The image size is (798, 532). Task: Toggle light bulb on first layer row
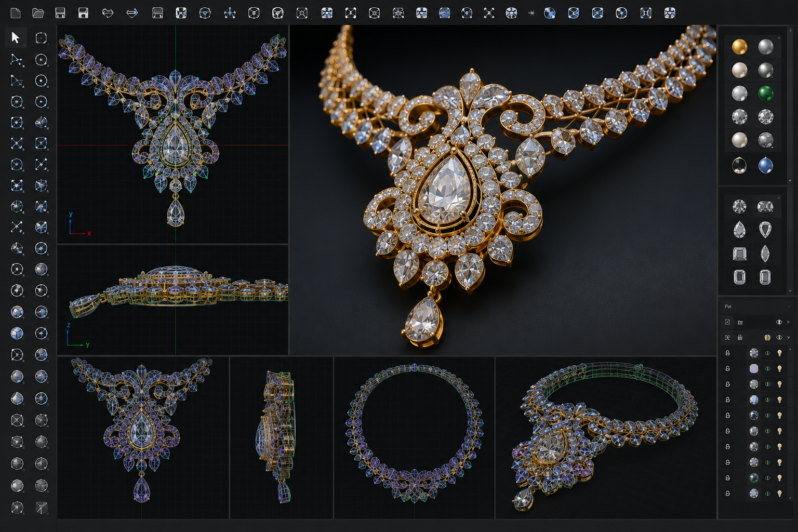pyautogui.click(x=779, y=353)
